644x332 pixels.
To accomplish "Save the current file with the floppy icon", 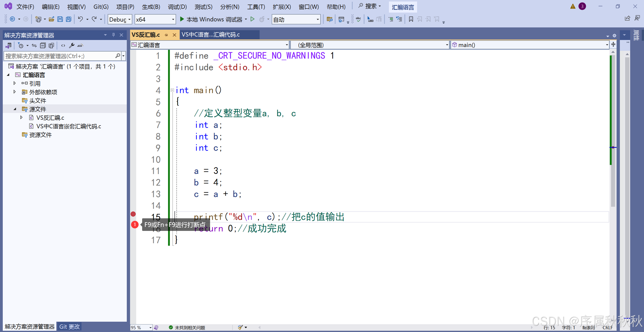I will (x=60, y=19).
